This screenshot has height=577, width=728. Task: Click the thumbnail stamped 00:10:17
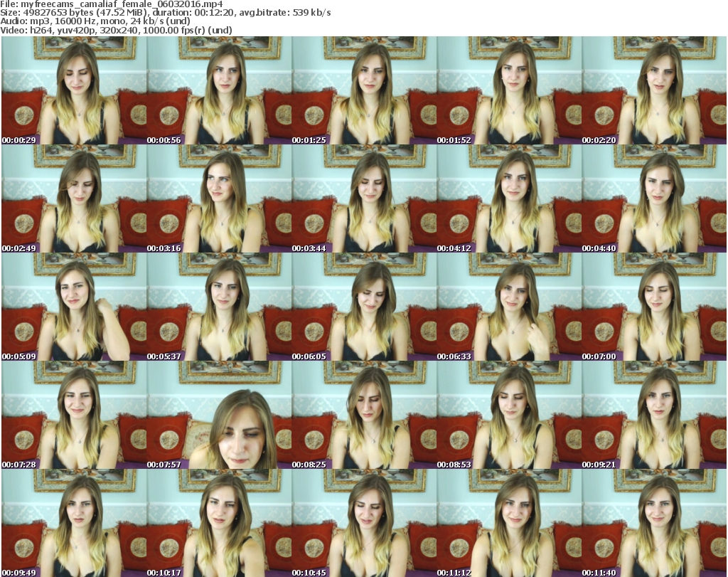219,523
